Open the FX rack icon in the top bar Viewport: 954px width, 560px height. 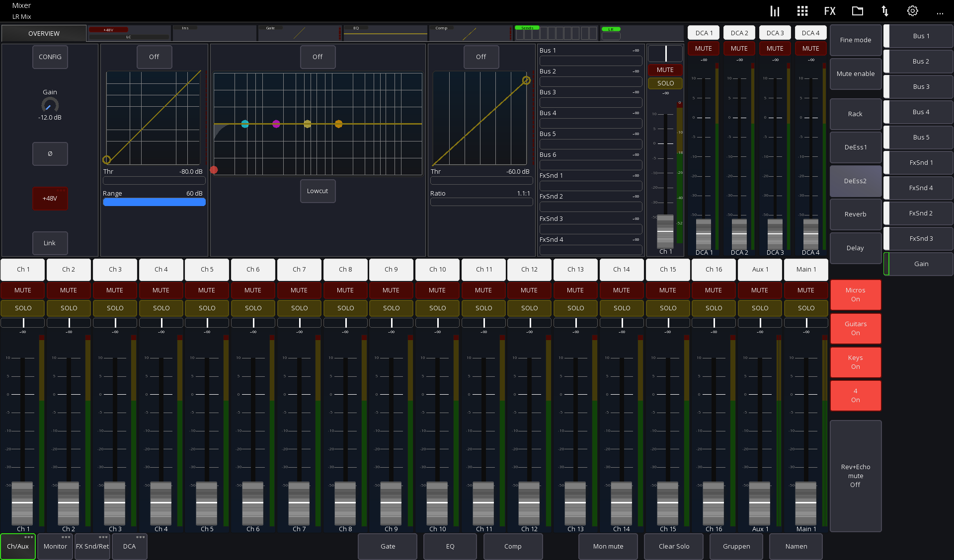pos(829,10)
